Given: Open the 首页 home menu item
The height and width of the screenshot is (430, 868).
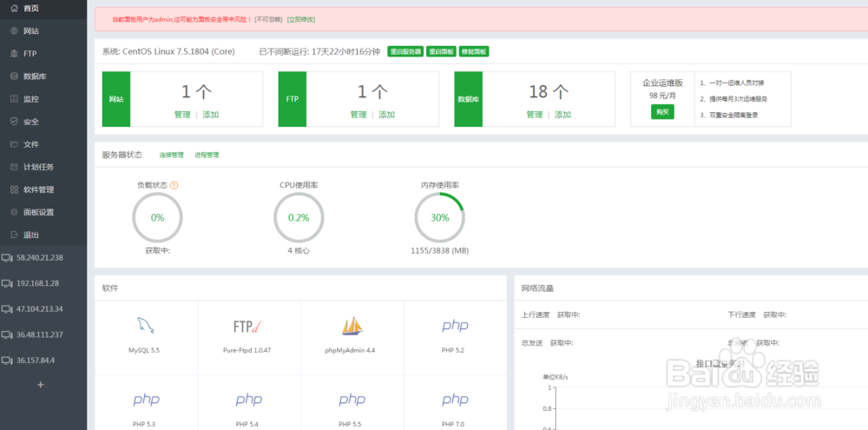Looking at the screenshot, I should click(43, 9).
